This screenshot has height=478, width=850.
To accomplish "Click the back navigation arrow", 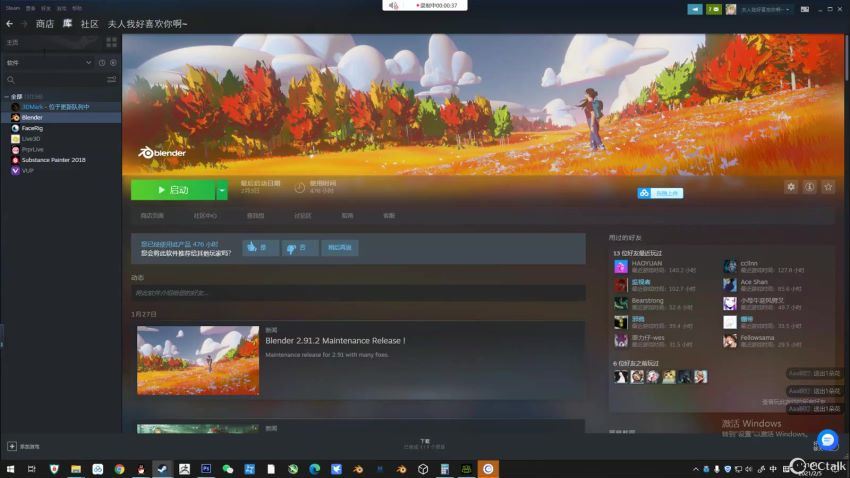I will point(9,23).
